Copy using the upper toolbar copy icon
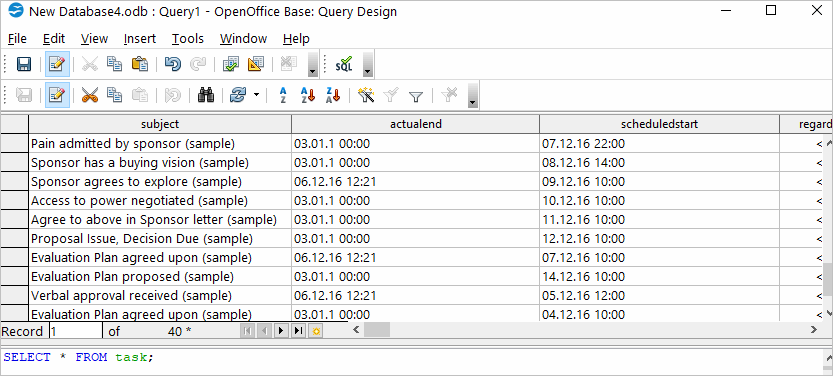 [x=115, y=64]
